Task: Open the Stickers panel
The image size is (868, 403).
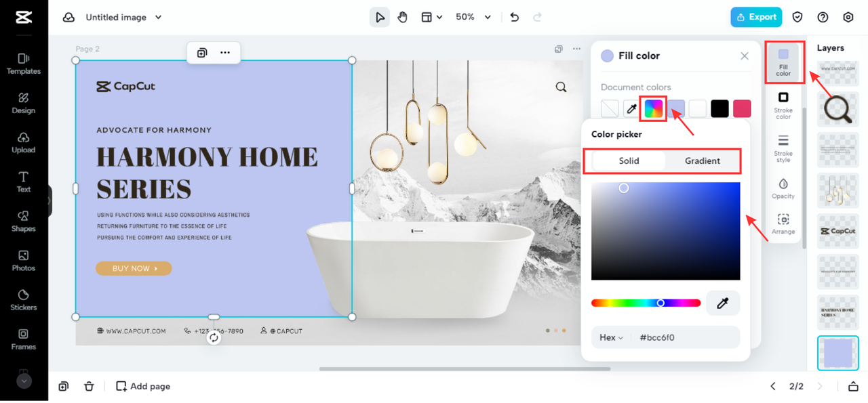Action: 24,299
